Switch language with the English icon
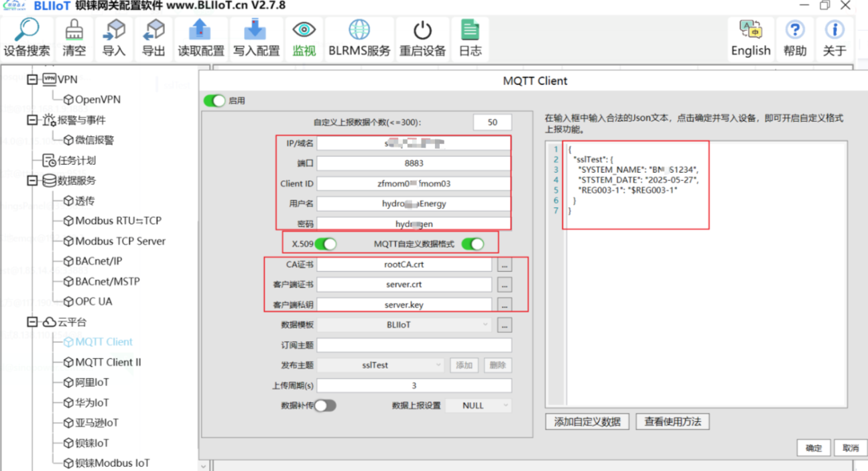This screenshot has width=868, height=471. coord(751,38)
